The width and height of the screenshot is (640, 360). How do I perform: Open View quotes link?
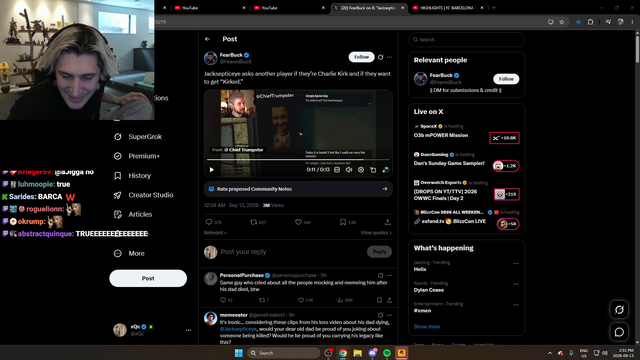click(376, 233)
